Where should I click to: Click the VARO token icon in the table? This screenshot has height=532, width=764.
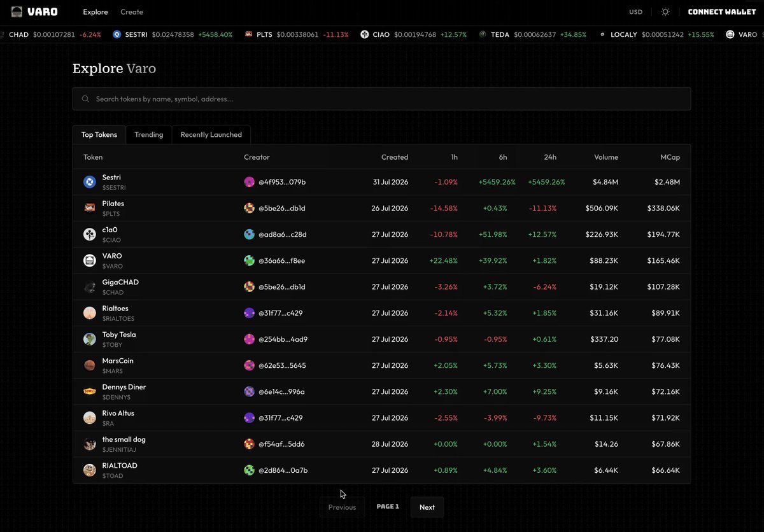pyautogui.click(x=90, y=260)
